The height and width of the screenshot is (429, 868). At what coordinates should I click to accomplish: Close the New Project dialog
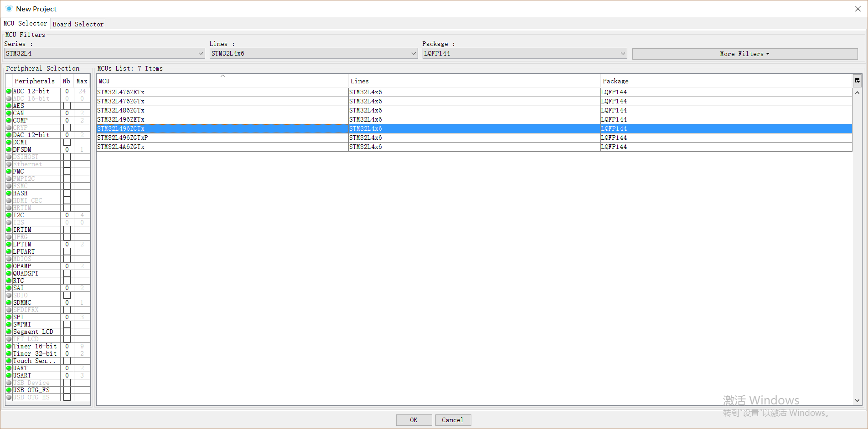[x=858, y=9]
